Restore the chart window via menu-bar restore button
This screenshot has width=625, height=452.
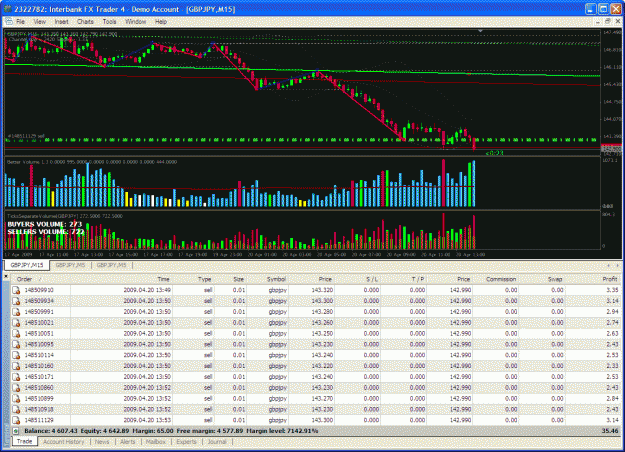coord(607,22)
